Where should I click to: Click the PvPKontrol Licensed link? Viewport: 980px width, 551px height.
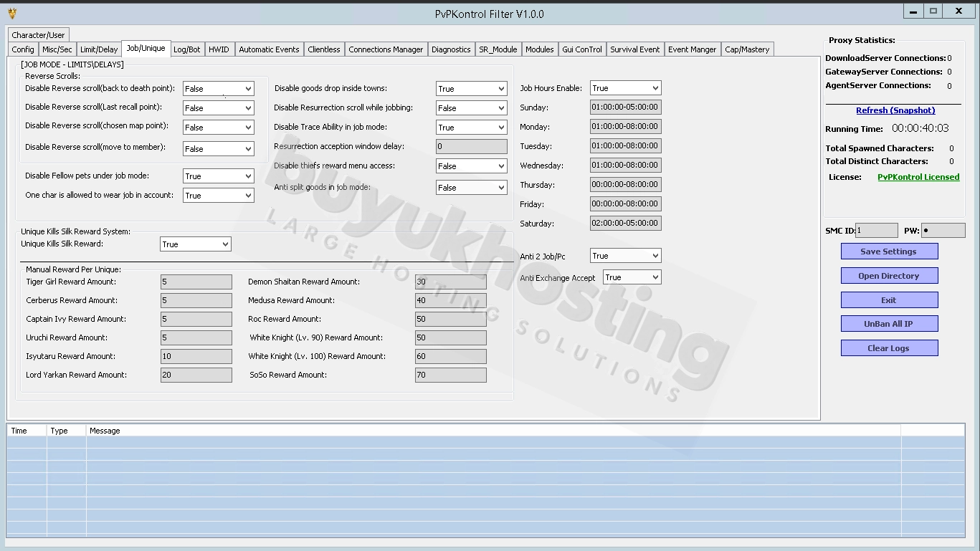[x=918, y=177]
